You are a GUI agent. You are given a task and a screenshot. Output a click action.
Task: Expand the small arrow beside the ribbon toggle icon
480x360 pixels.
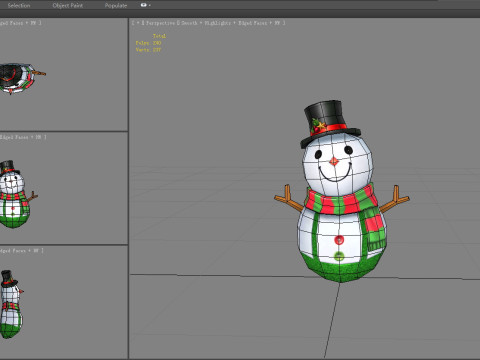150,5
